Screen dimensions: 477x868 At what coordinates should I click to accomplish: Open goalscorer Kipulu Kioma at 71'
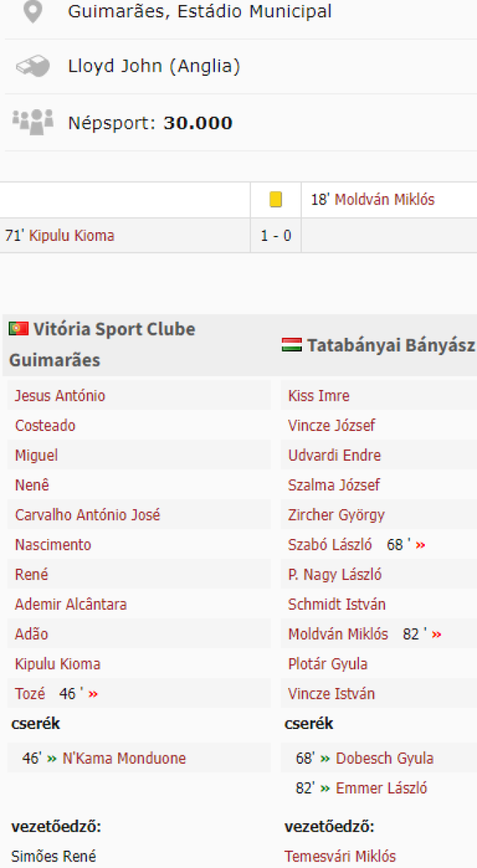71,236
